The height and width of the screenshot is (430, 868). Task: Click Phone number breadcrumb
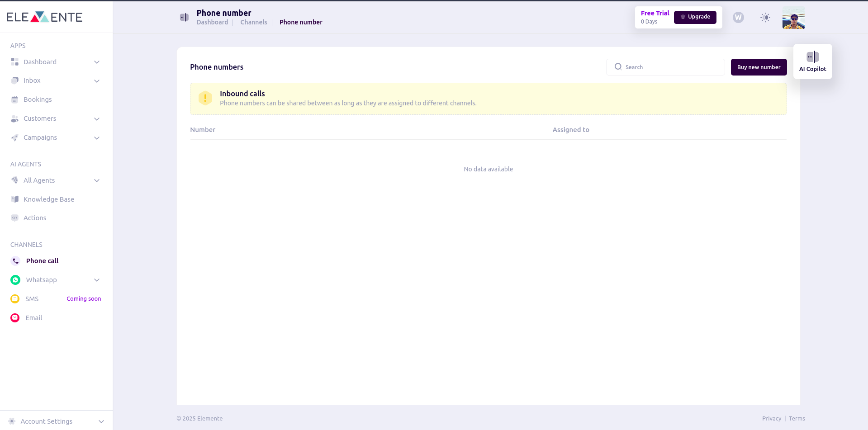tap(301, 22)
